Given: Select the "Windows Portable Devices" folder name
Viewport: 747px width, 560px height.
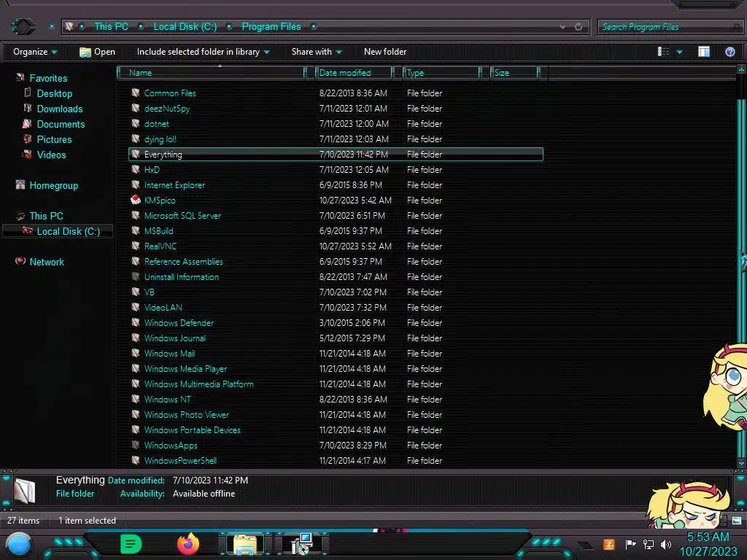Looking at the screenshot, I should coord(192,430).
